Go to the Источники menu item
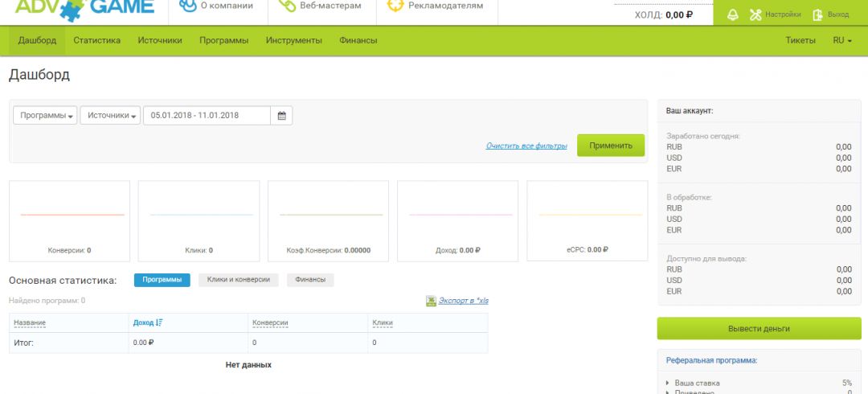 [160, 40]
